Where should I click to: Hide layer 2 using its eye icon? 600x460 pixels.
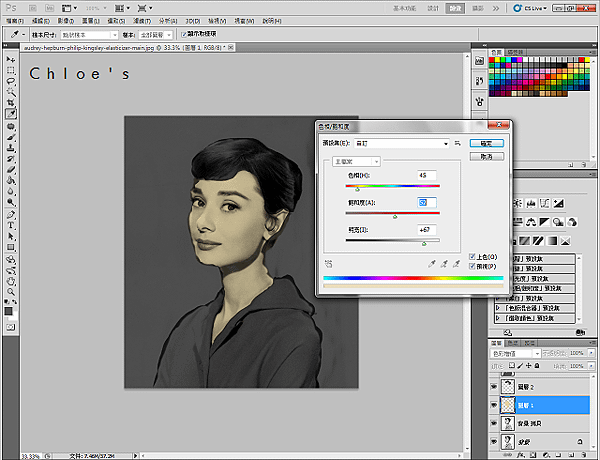(x=494, y=387)
